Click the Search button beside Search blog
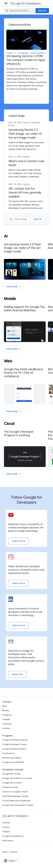The width and height of the screenshot is (53, 868). point(38,219)
